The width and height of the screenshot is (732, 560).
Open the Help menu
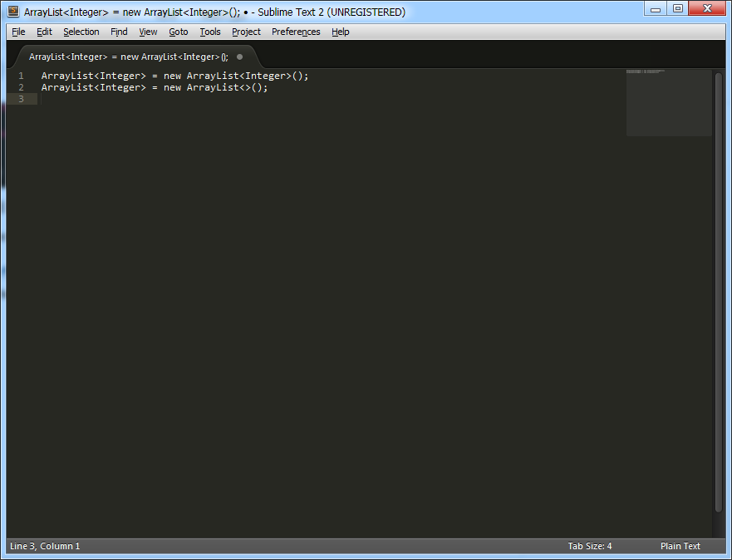341,32
